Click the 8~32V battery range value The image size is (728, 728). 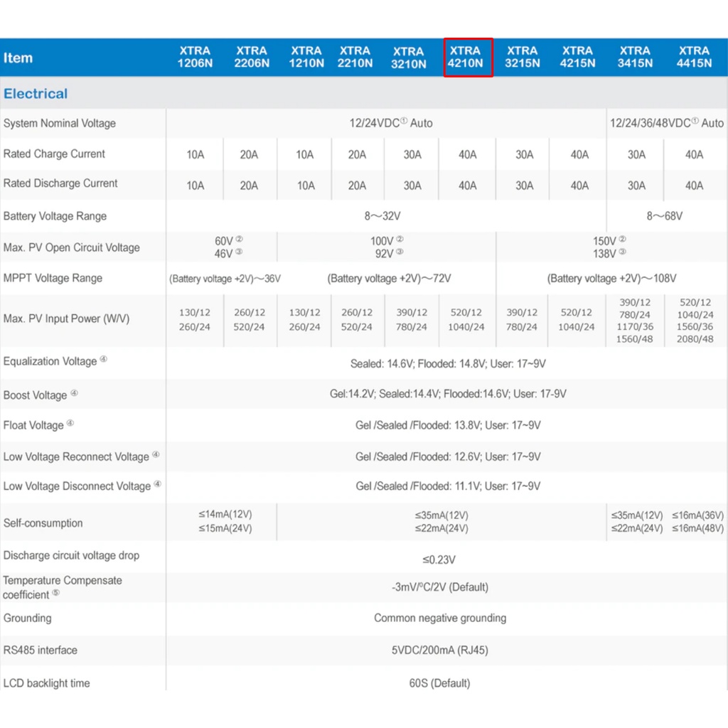pos(382,216)
